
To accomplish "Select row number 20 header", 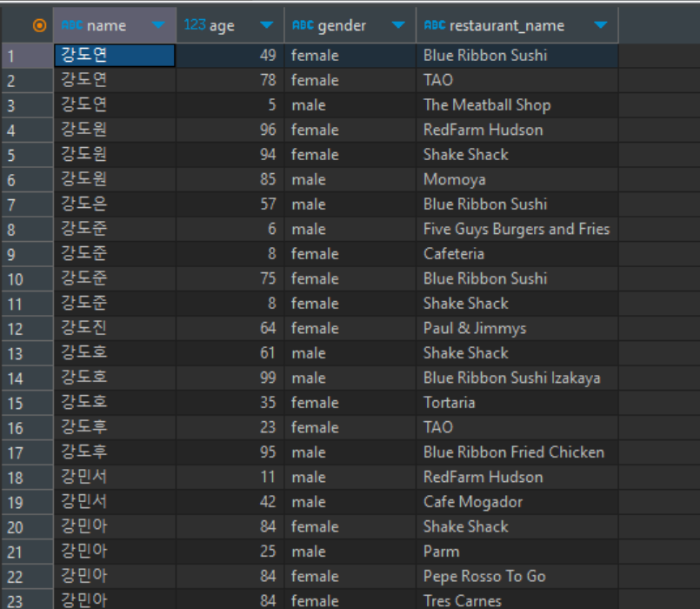I will (x=27, y=527).
